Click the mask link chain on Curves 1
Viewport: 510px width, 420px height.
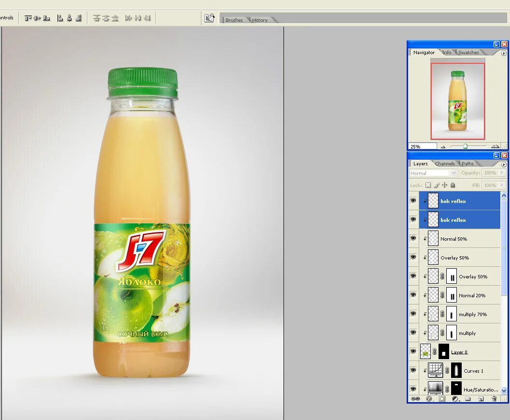(x=447, y=371)
